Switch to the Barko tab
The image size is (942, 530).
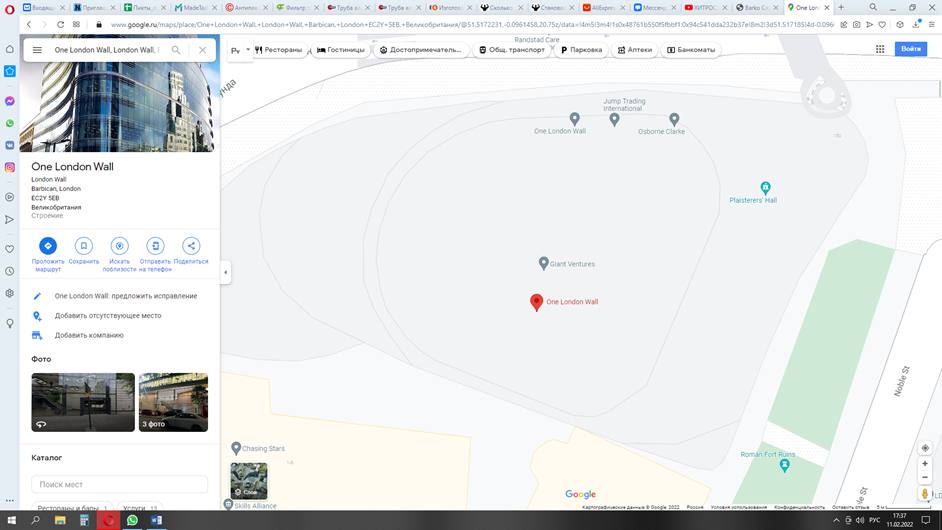click(755, 7)
